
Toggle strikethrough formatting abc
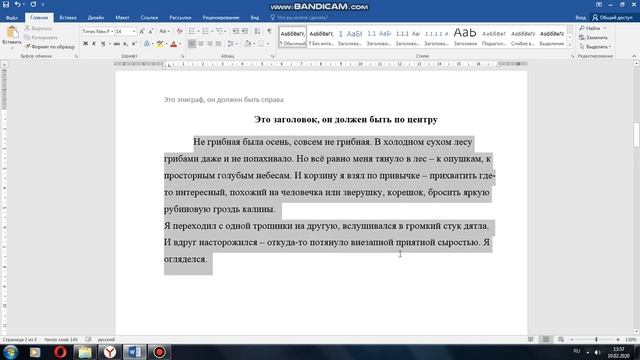click(x=117, y=44)
